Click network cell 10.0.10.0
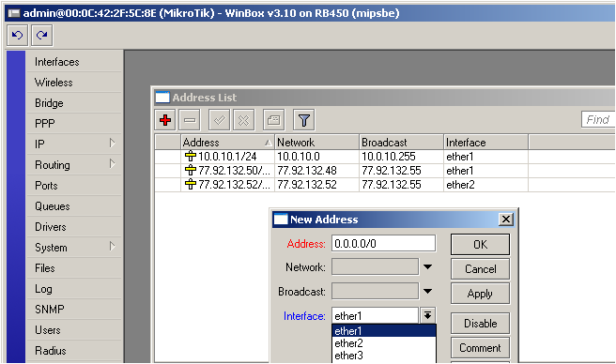This screenshot has height=364, width=616. coord(316,157)
